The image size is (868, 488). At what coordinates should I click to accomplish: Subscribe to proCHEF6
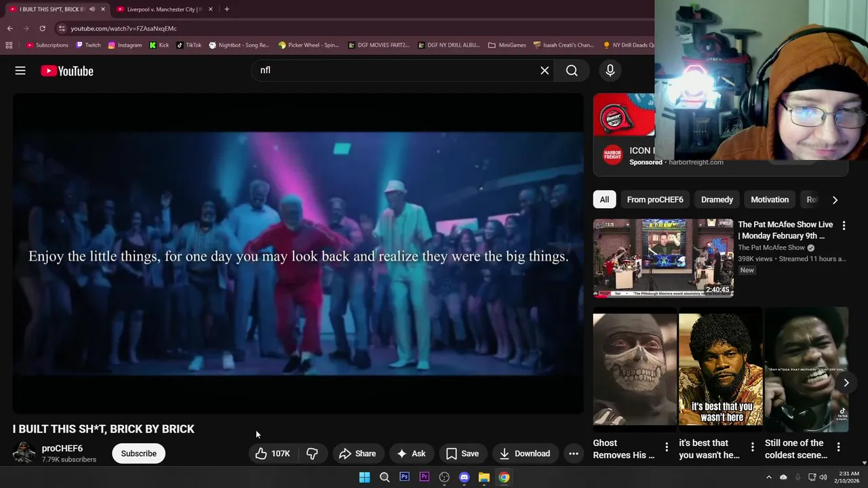click(138, 453)
